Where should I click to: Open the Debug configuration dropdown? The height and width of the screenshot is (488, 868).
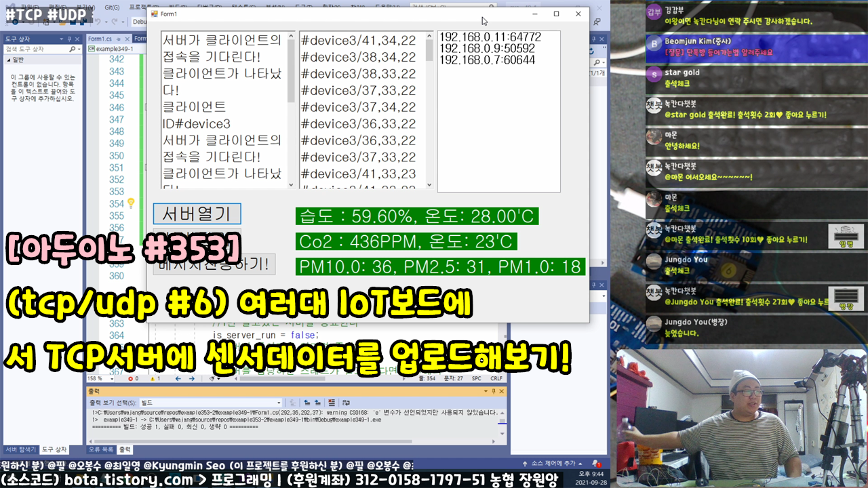tap(140, 22)
